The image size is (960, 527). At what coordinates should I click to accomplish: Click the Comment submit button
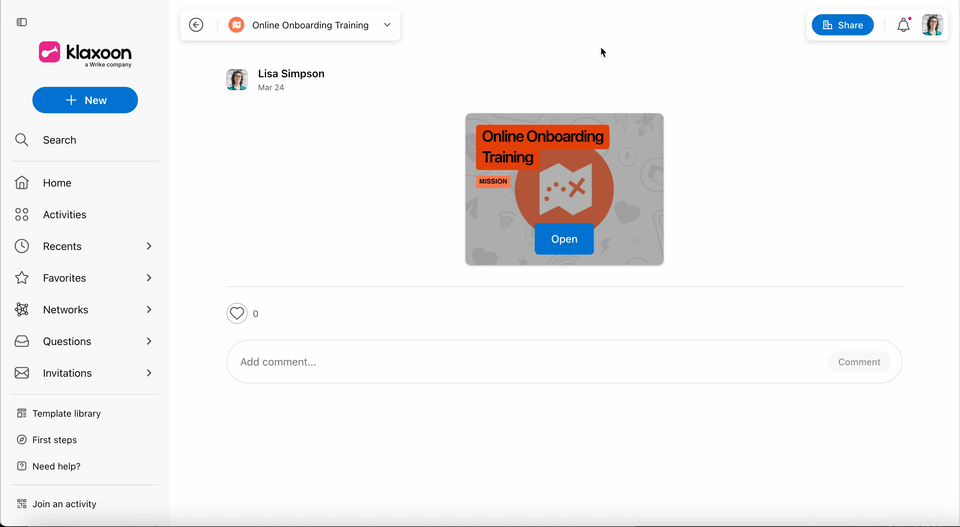(x=859, y=362)
